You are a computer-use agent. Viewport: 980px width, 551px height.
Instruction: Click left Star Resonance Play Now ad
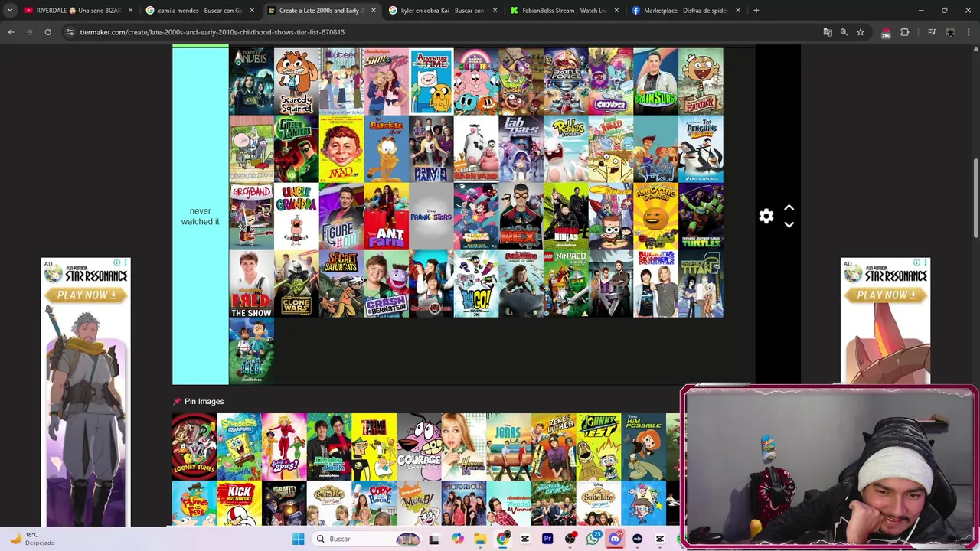tap(86, 393)
